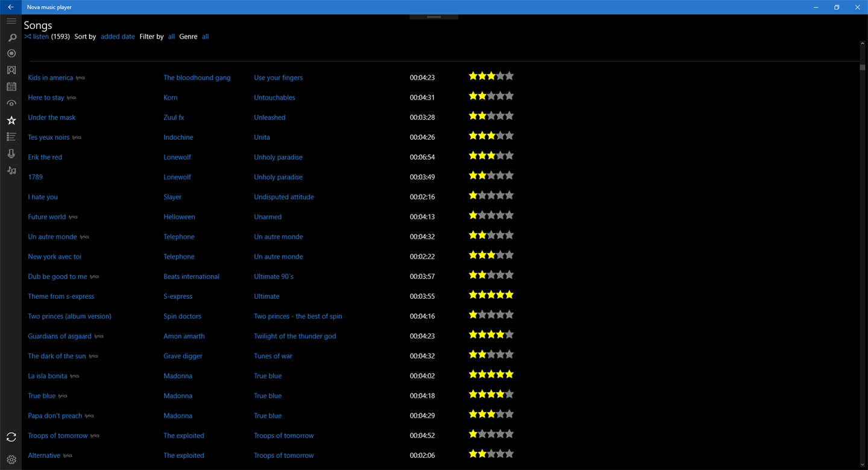Image resolution: width=868 pixels, height=470 pixels.
Task: Open album Untouchables
Action: [x=274, y=98]
